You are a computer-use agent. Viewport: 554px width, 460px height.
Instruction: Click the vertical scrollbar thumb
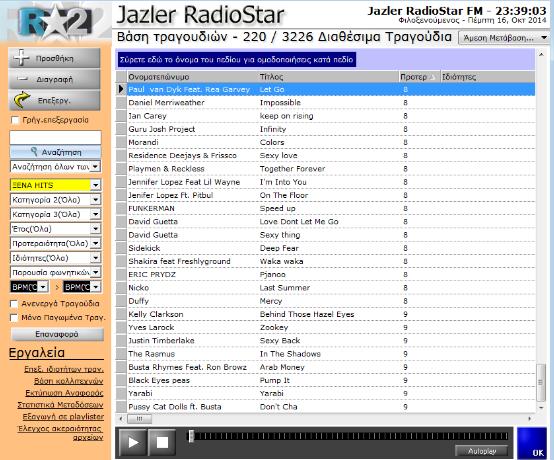click(541, 383)
